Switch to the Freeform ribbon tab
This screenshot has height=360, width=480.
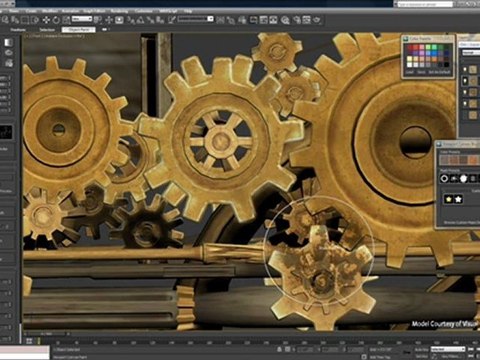18,30
